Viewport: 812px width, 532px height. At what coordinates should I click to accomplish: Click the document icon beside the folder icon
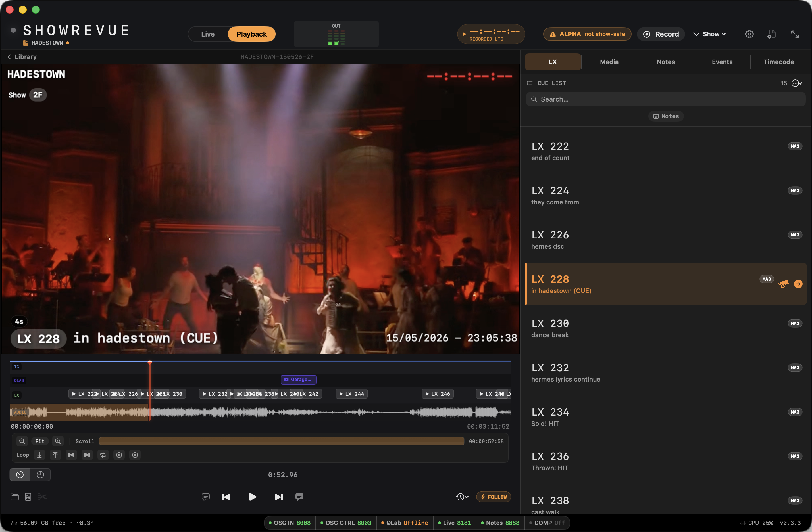click(x=28, y=497)
